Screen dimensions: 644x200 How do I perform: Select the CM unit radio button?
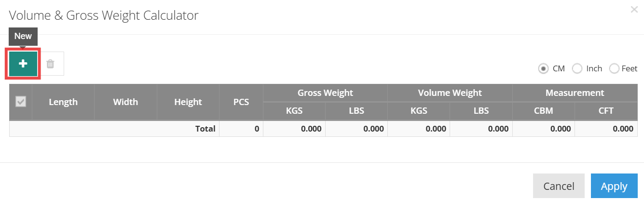click(x=543, y=68)
